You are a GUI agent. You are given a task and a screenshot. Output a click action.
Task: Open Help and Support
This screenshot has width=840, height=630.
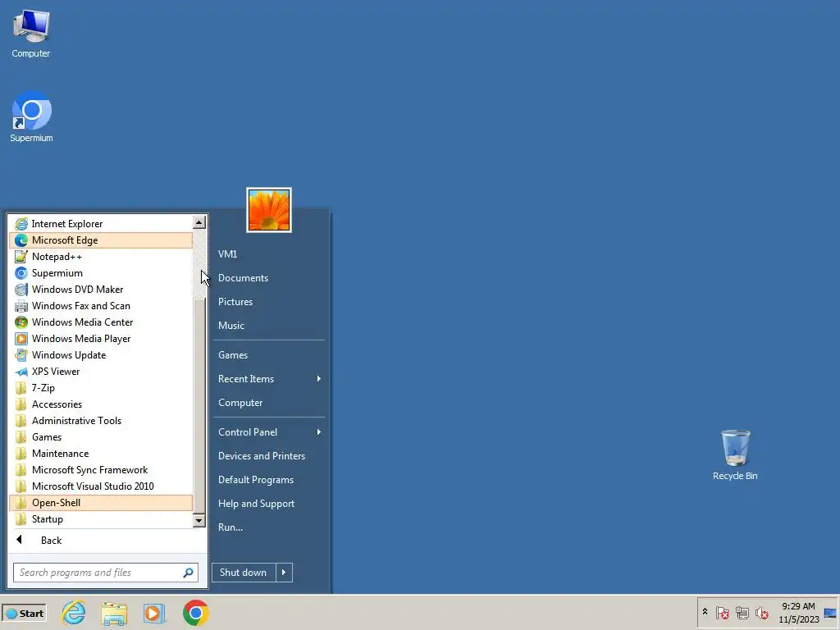(269, 504)
